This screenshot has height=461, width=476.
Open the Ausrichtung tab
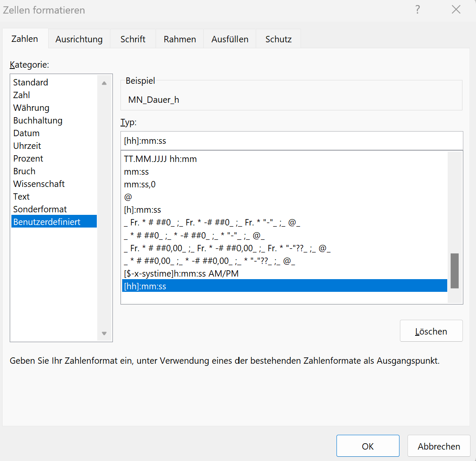point(79,39)
